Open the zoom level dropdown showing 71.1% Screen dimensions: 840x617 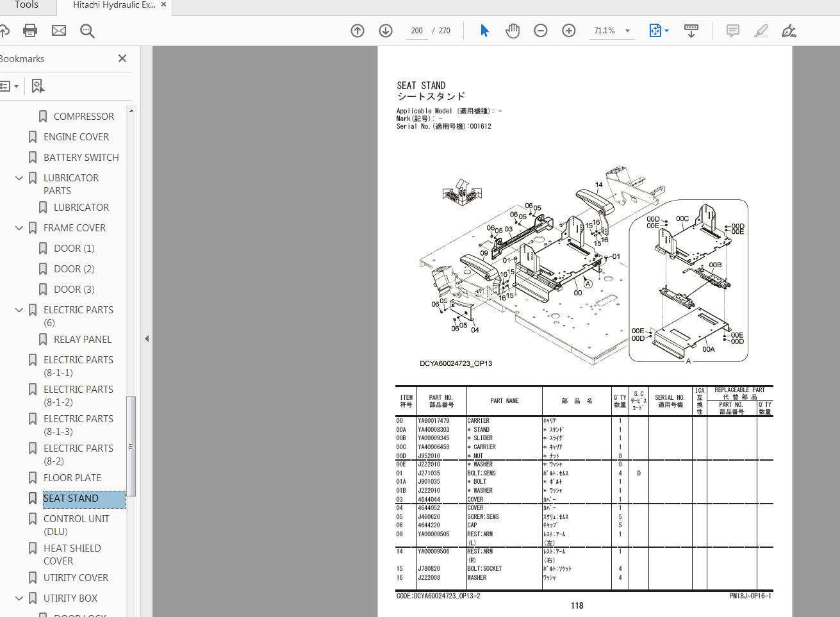[x=627, y=30]
